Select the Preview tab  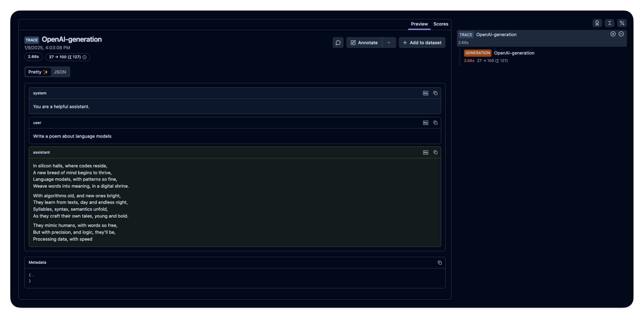click(419, 24)
